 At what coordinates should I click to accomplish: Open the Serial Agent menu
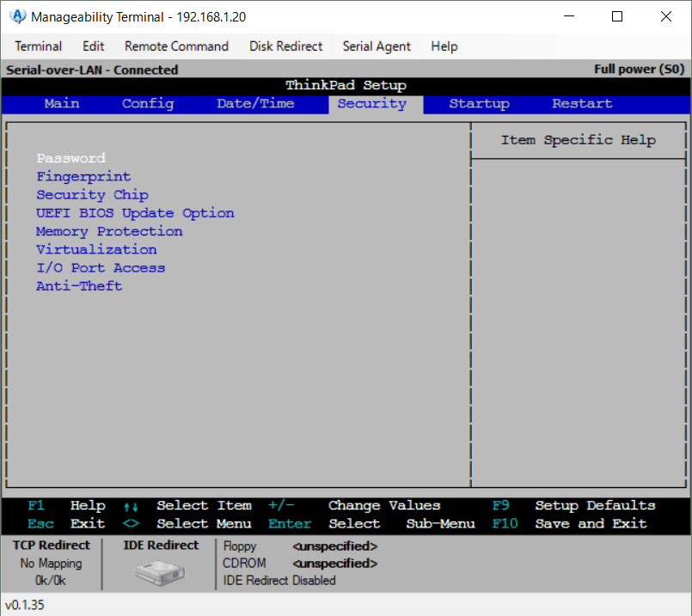(x=377, y=46)
